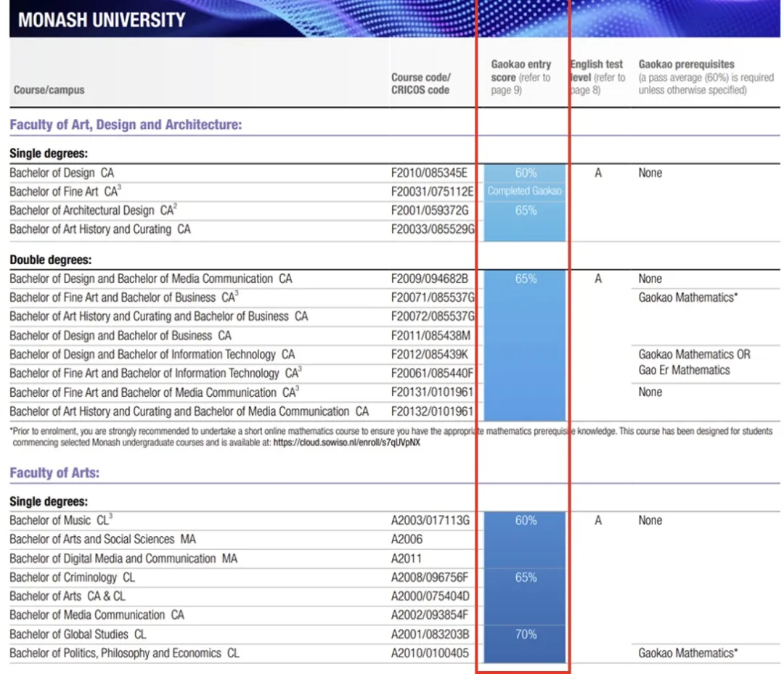Select Bachelor of Politics, Philosophy and Economics CL

124,653
